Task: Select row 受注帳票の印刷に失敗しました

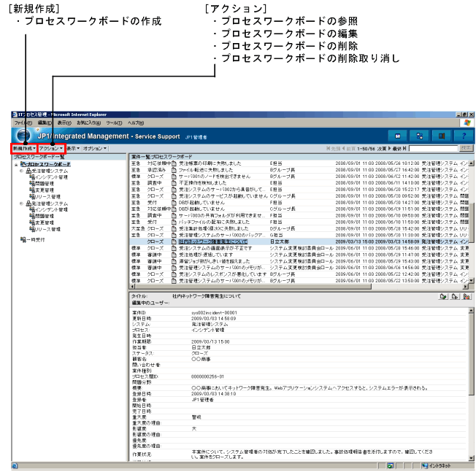Action: (299, 163)
